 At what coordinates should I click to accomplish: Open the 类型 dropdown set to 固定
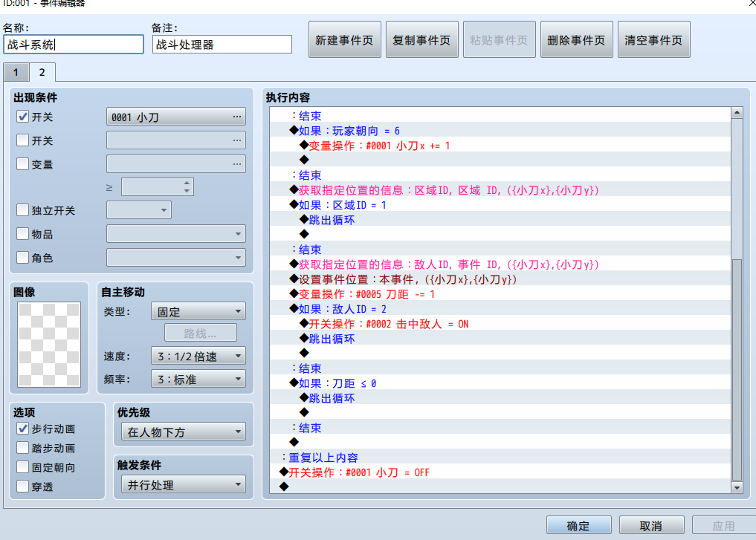point(198,312)
